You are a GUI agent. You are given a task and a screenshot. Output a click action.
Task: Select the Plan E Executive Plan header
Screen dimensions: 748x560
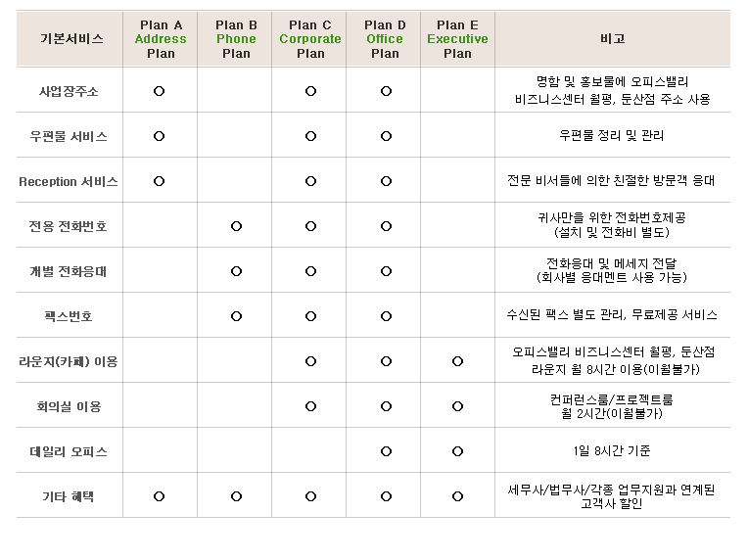click(x=457, y=39)
